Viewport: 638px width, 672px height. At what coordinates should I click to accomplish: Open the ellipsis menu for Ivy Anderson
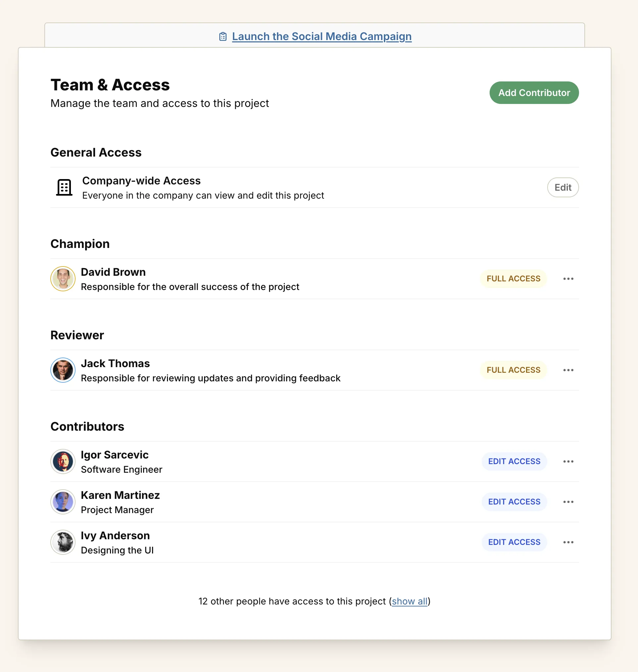click(568, 542)
